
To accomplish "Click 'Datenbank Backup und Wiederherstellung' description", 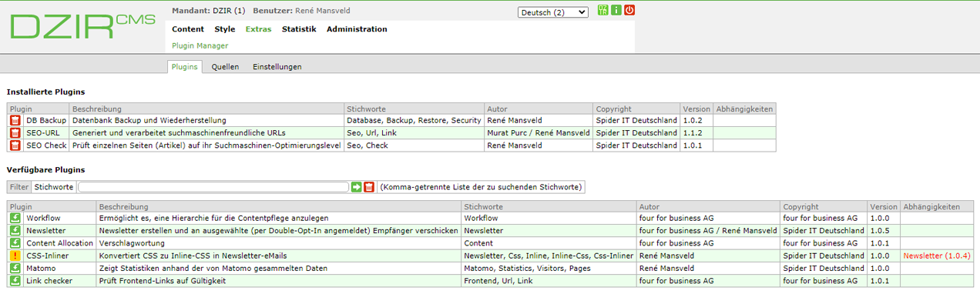I will click(149, 121).
